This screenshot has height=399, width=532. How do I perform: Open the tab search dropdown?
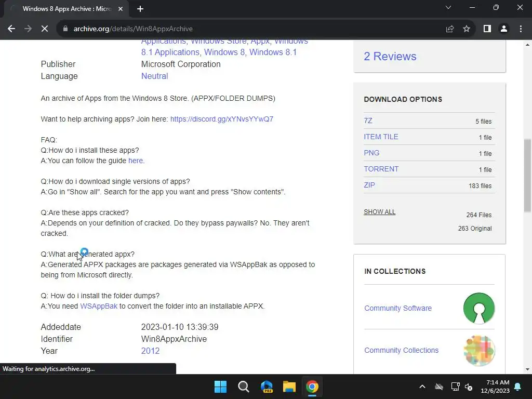click(448, 7)
